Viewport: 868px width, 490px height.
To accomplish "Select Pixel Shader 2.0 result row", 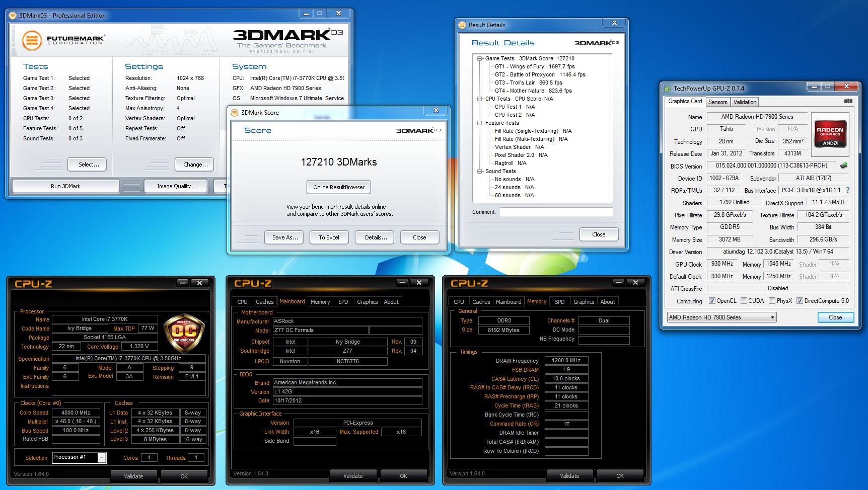I will click(521, 155).
